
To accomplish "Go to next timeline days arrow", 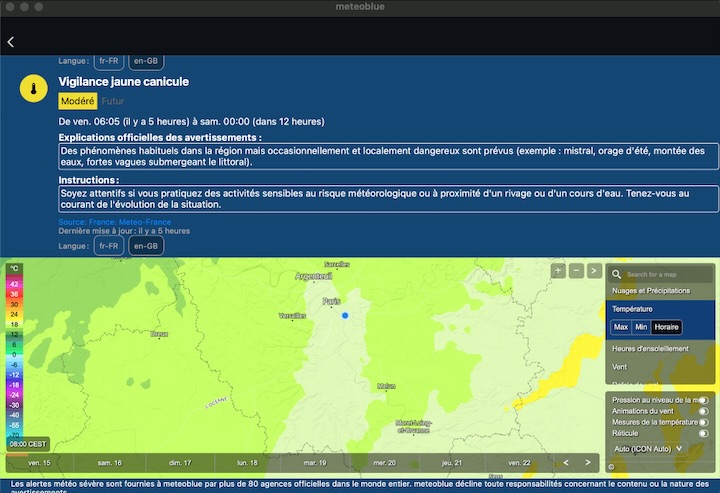I will [587, 462].
